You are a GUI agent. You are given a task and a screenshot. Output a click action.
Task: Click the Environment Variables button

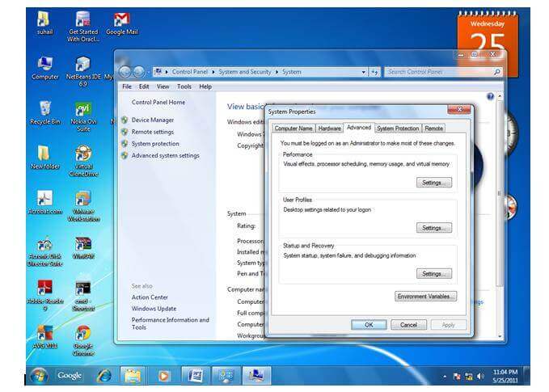tap(426, 297)
